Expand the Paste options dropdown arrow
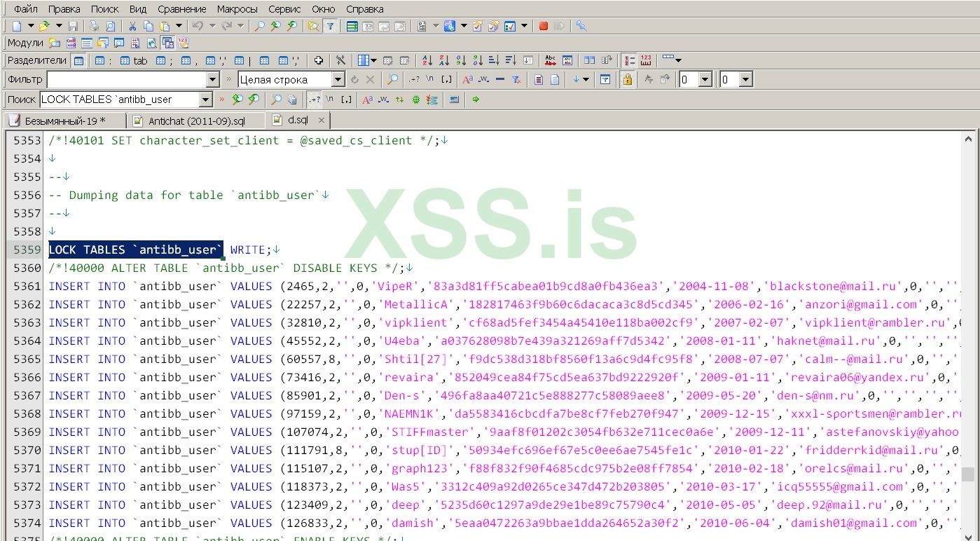This screenshot has height=541, width=980. pos(179,26)
